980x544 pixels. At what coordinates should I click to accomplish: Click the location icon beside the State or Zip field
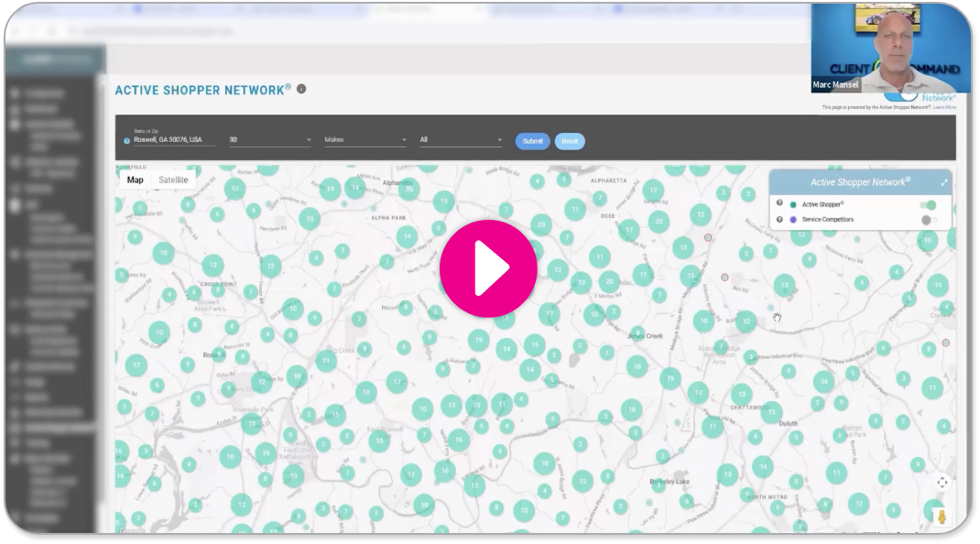pos(126,141)
